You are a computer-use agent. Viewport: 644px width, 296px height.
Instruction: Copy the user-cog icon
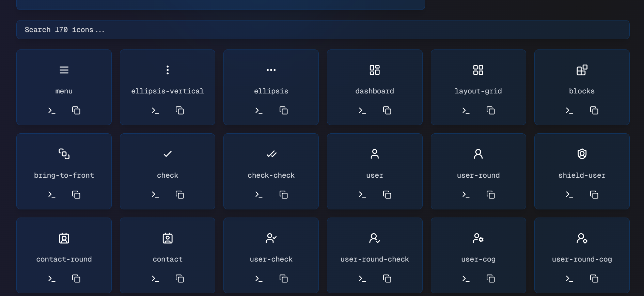pyautogui.click(x=490, y=279)
